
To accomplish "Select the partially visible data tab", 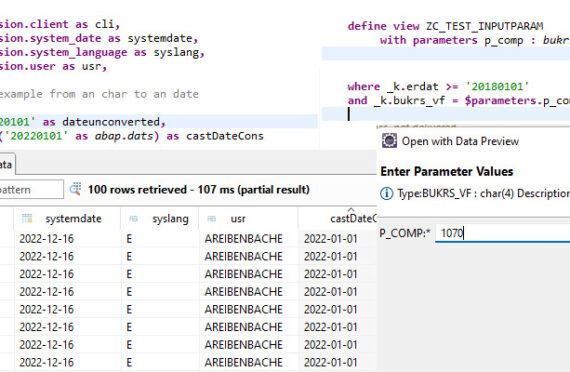I will click(x=7, y=164).
